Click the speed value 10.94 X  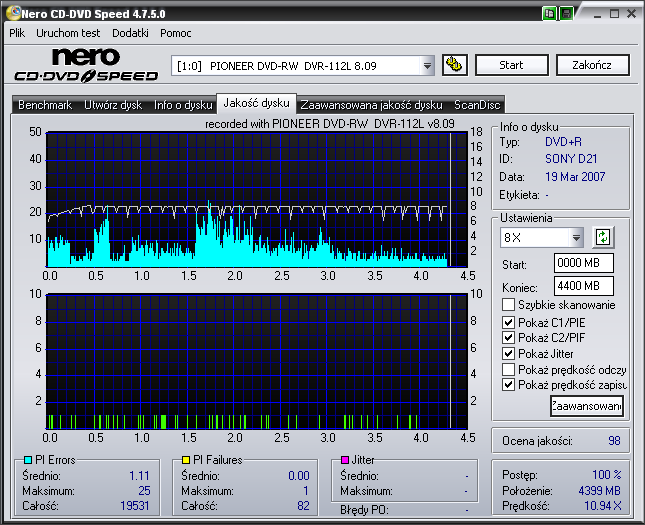tap(603, 506)
